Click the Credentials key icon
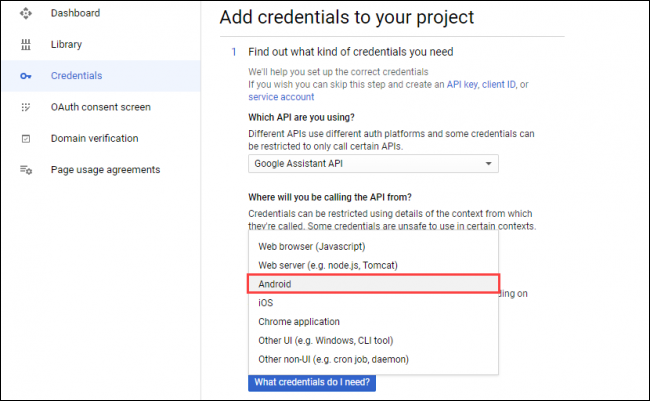This screenshot has width=650, height=401. pos(26,76)
